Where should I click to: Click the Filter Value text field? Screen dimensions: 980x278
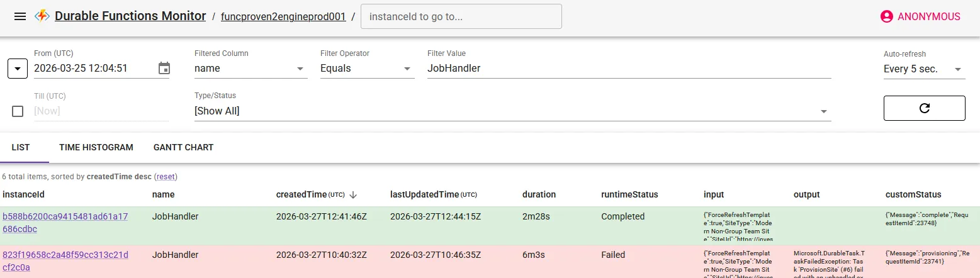point(629,68)
